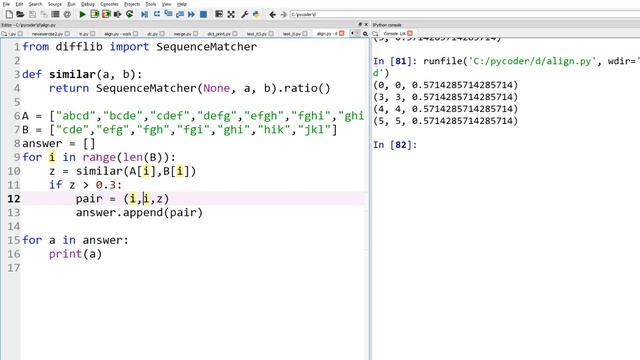Click 'answer.append(pair)' on line 13
The width and height of the screenshot is (640, 360).
(x=139, y=213)
